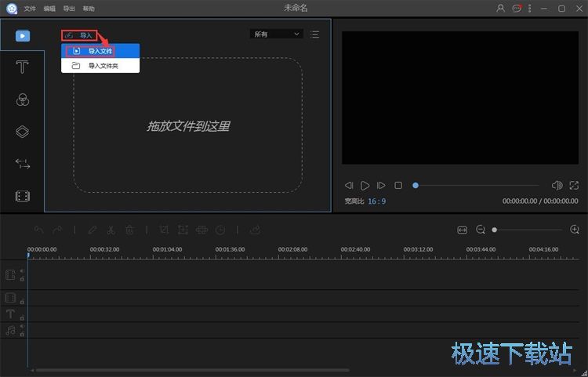Open the Overlays panel in sidebar

coord(22,132)
